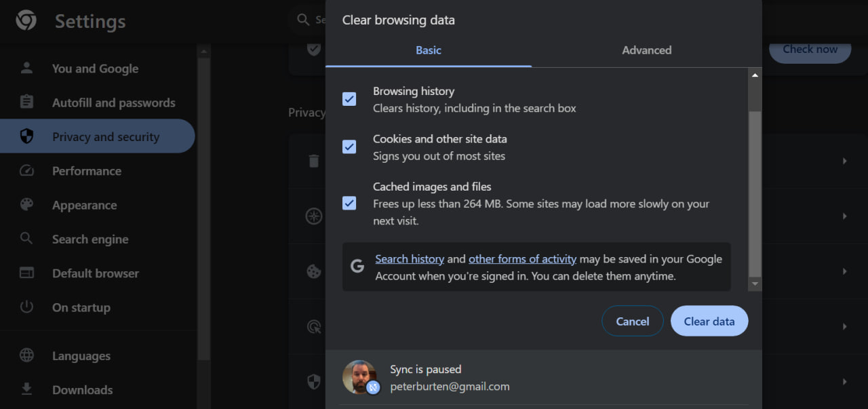Image resolution: width=868 pixels, height=409 pixels.
Task: Disable Cookies and other site data
Action: [349, 147]
